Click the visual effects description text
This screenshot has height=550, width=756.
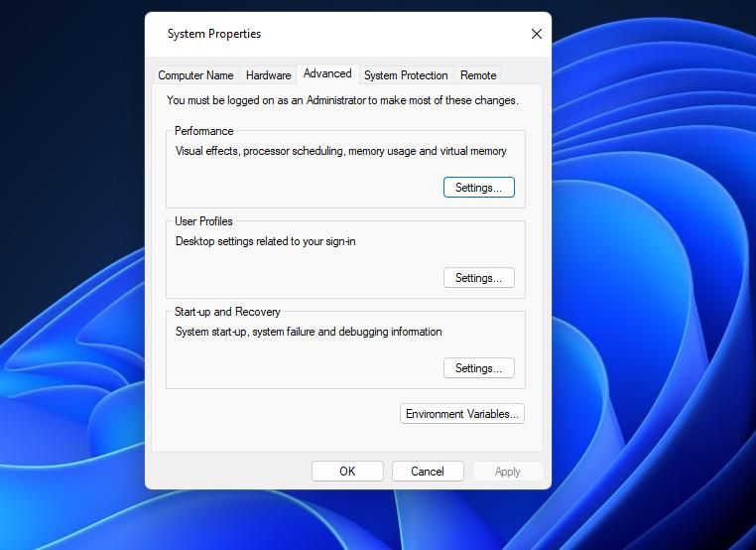click(341, 151)
